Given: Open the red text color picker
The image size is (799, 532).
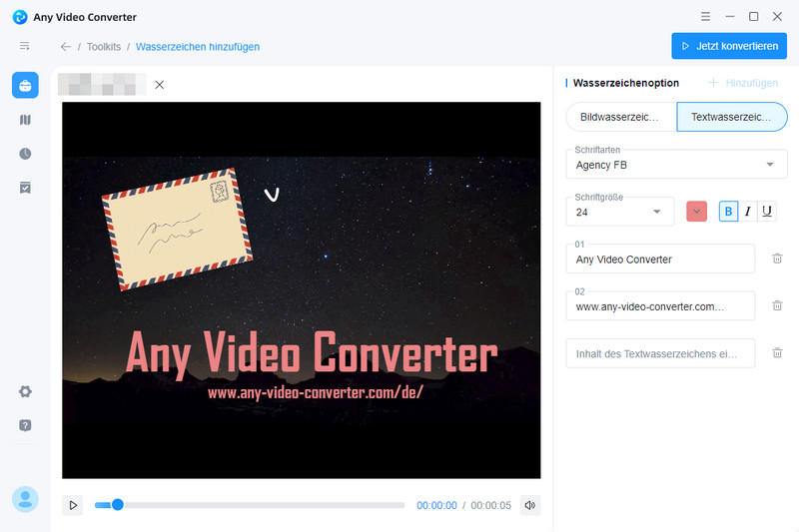Looking at the screenshot, I should 696,212.
